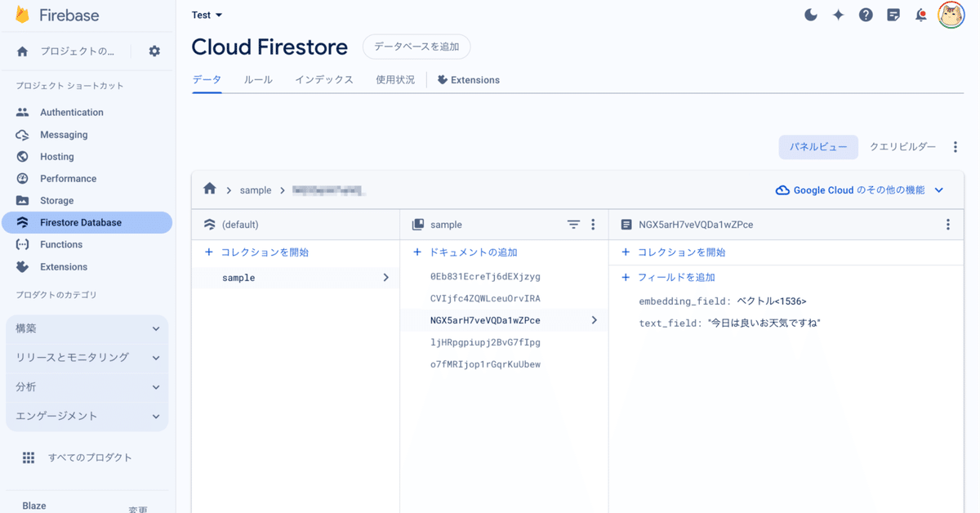Open Functions in the sidebar

(61, 244)
